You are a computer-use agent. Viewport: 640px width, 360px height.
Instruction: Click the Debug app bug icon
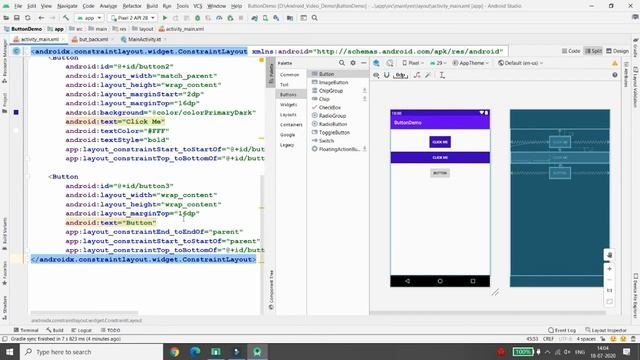point(198,18)
